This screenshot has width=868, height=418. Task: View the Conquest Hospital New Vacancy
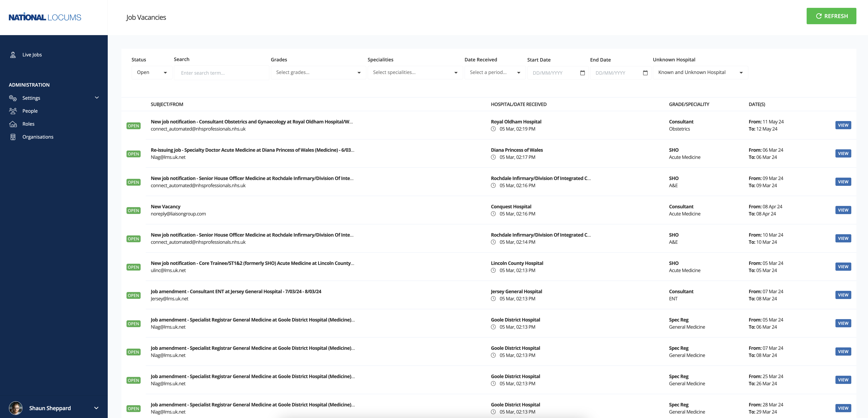pos(843,210)
